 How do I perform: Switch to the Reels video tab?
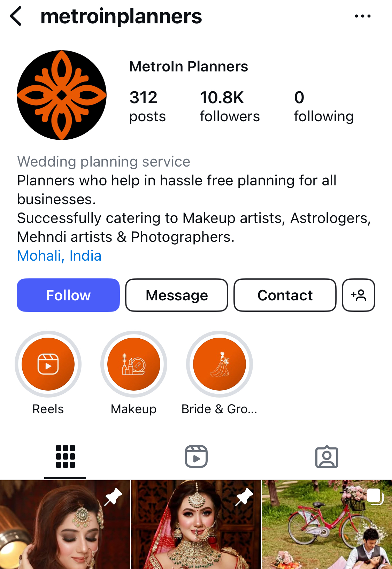pos(196,456)
